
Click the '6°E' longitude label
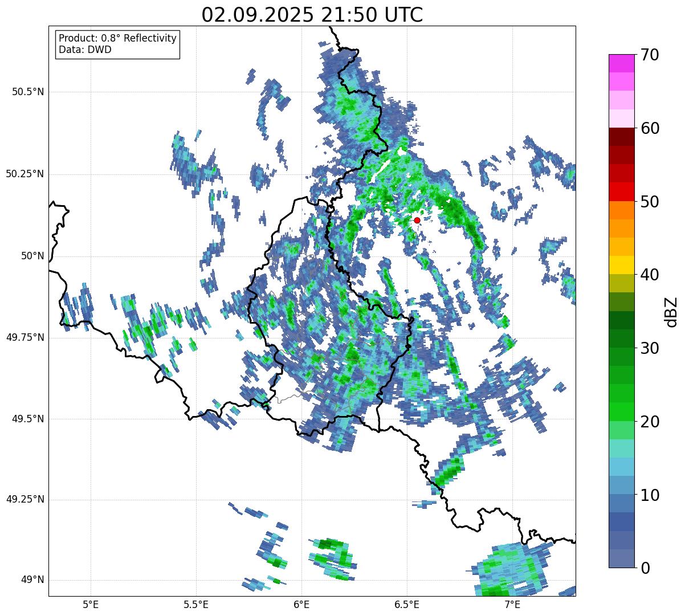[x=301, y=604]
